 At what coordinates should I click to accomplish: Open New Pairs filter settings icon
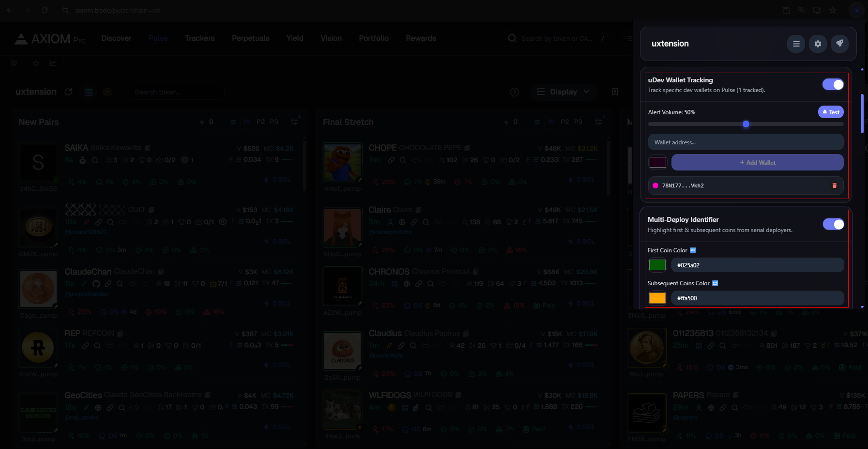point(294,122)
